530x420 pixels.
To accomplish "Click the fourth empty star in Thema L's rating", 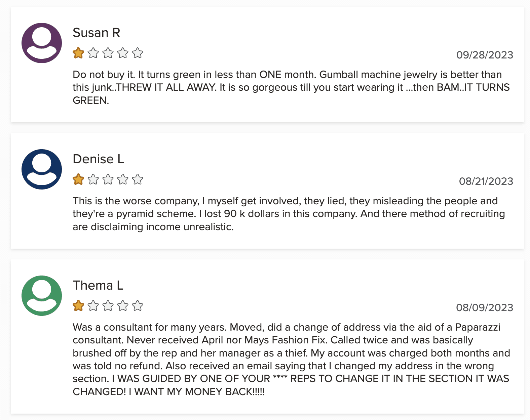I will 123,306.
